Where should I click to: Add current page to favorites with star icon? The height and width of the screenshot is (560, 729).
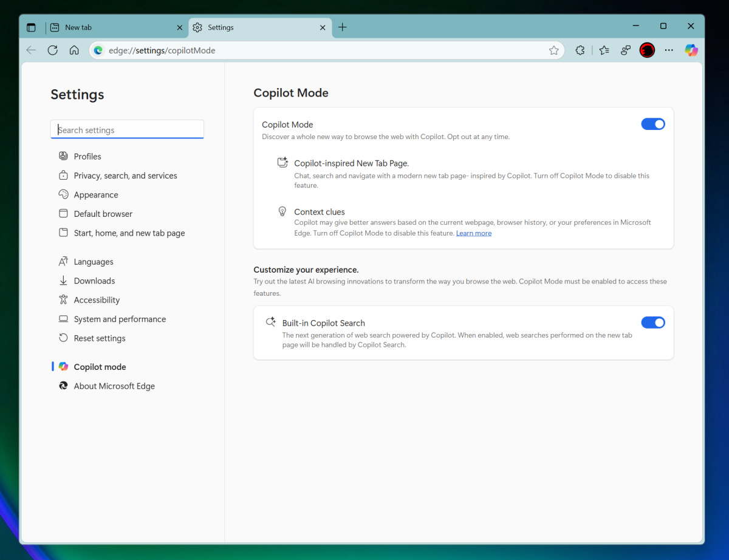click(x=554, y=50)
